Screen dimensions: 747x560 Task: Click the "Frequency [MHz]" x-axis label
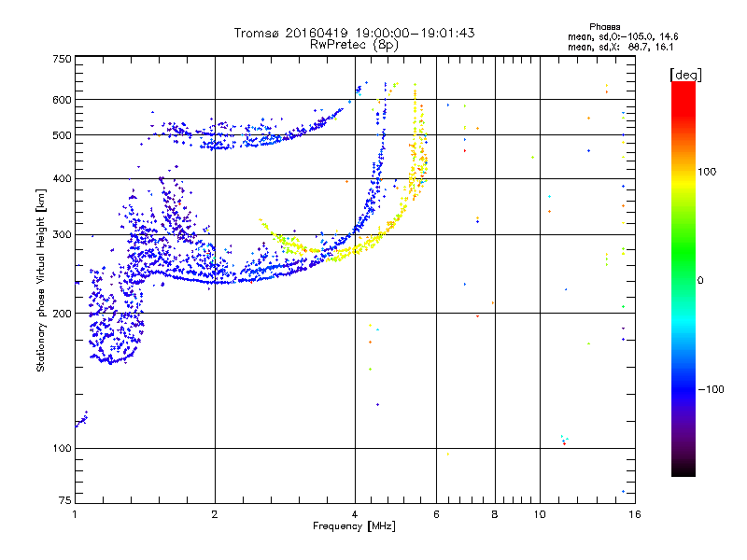pos(354,526)
